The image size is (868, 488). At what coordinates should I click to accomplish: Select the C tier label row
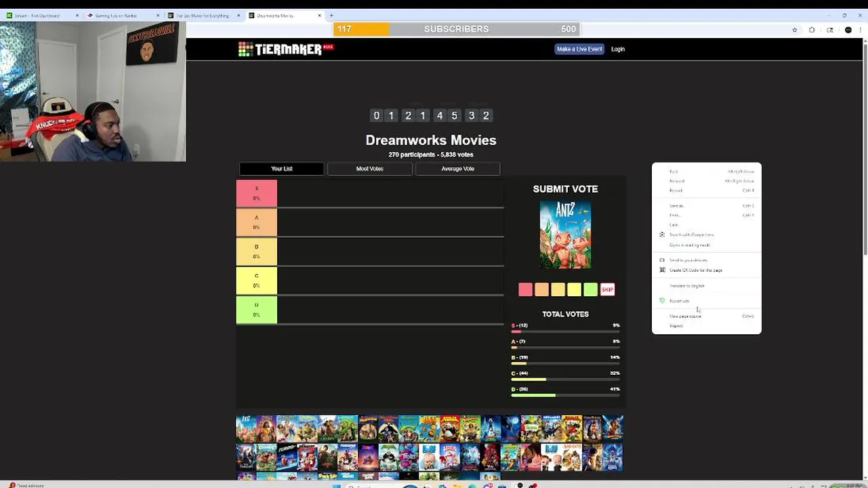(256, 281)
